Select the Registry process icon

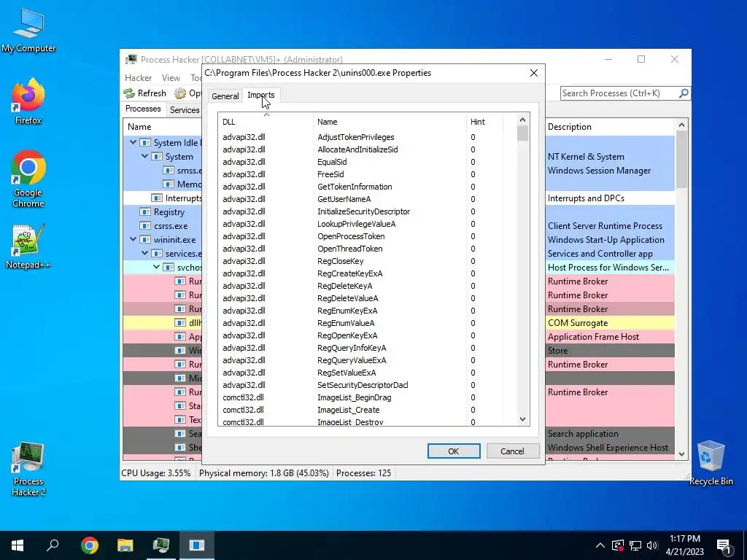click(x=145, y=212)
